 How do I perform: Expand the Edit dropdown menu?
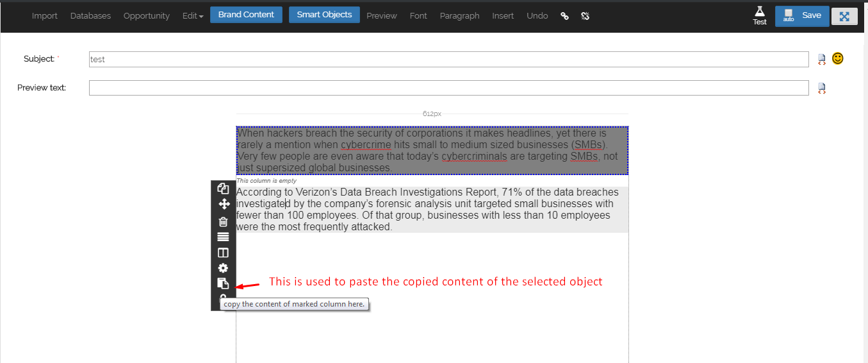193,16
